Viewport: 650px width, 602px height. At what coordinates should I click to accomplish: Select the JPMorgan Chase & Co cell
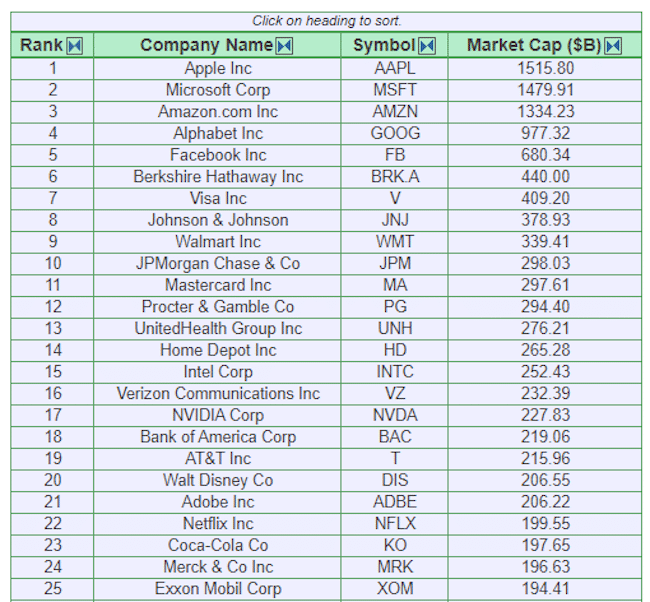tap(218, 263)
